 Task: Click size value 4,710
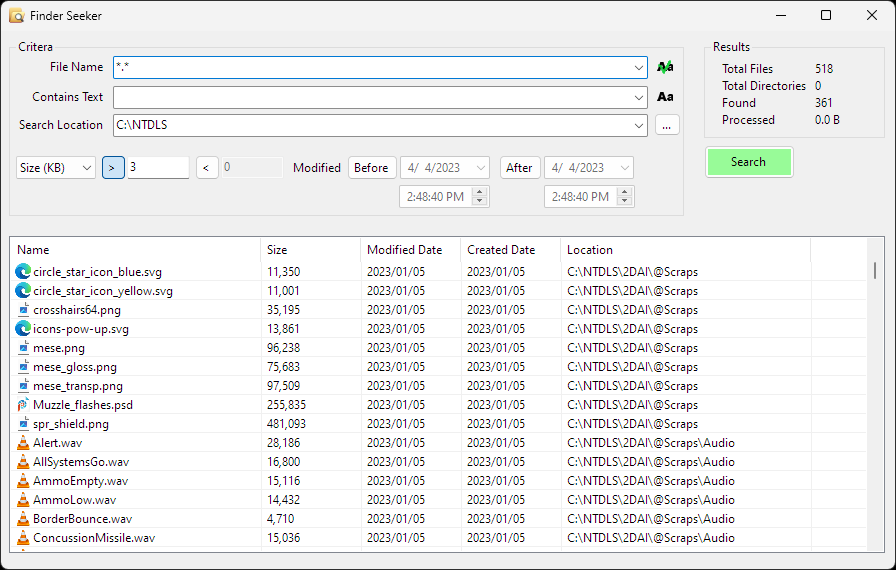coord(281,519)
